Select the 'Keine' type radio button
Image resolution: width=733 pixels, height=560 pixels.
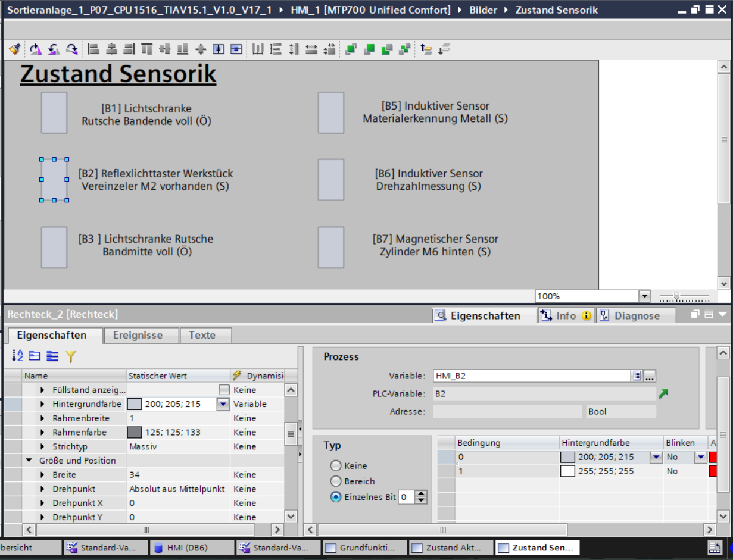pyautogui.click(x=336, y=466)
